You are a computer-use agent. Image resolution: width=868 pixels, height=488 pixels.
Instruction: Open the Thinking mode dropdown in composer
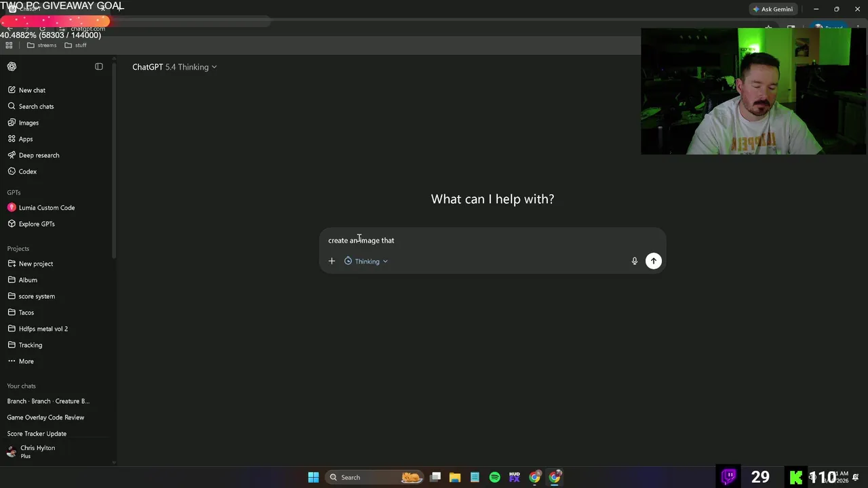point(366,261)
